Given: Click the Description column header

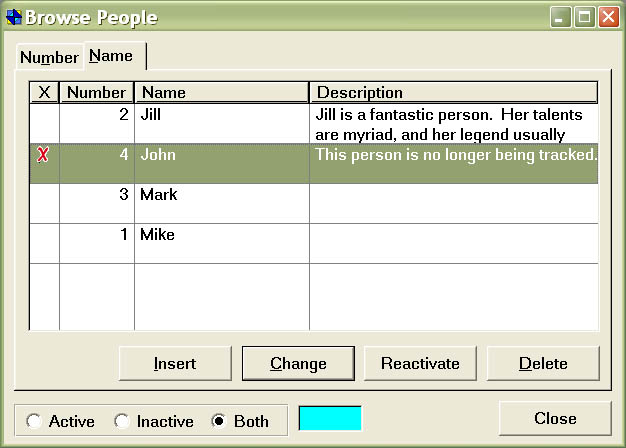Looking at the screenshot, I should pos(452,93).
